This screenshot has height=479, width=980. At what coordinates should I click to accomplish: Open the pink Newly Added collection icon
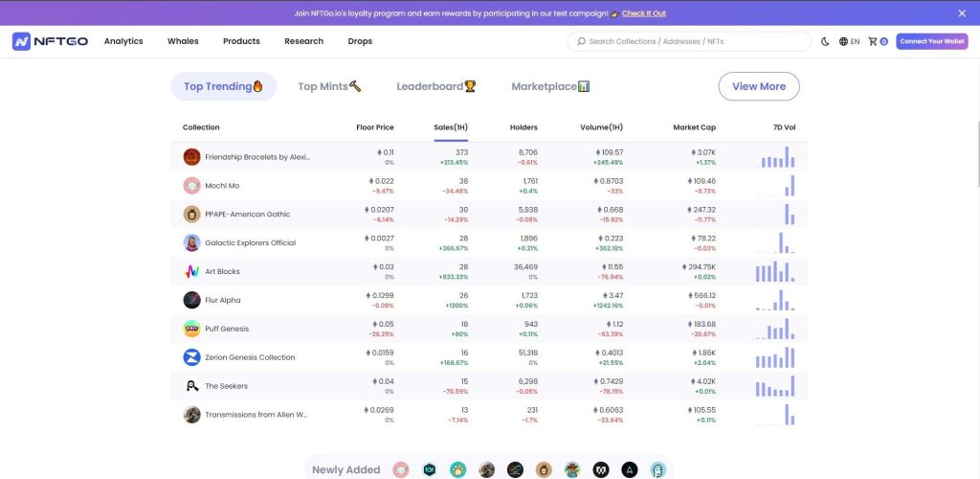click(401, 469)
